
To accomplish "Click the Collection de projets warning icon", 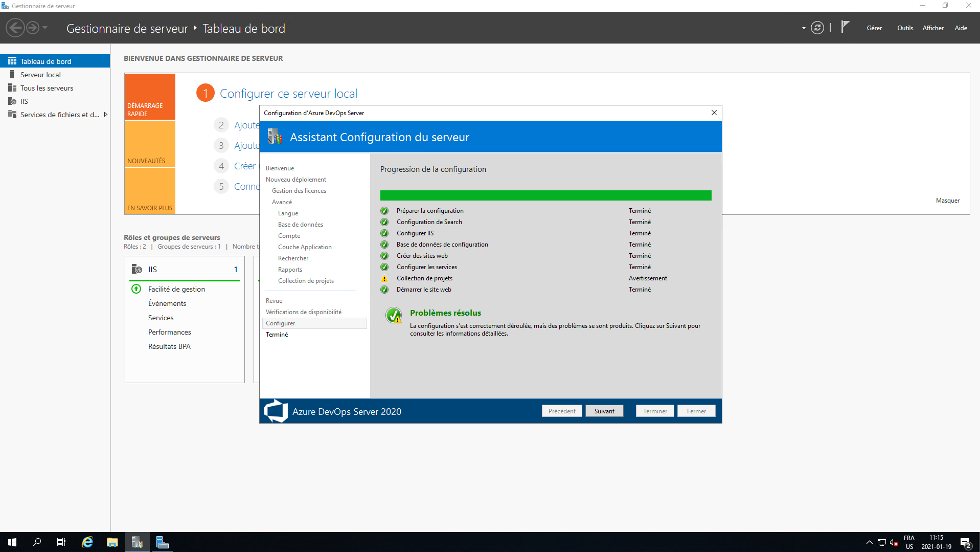I will [384, 278].
